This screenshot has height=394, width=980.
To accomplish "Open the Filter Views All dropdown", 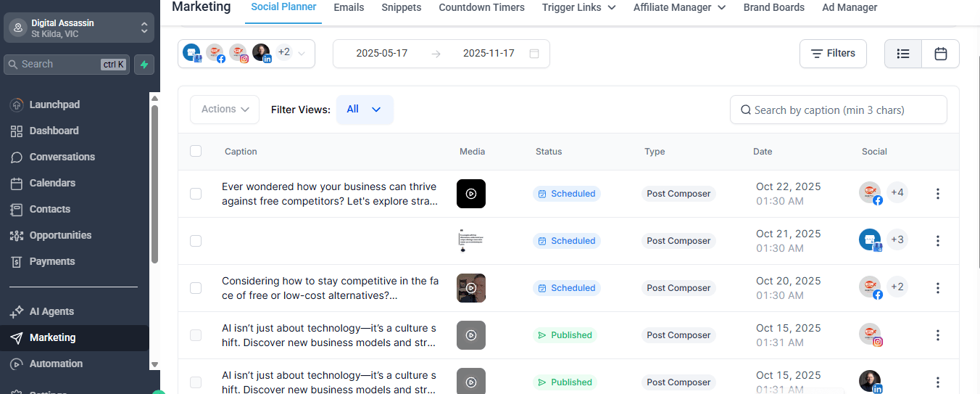I will coord(365,110).
